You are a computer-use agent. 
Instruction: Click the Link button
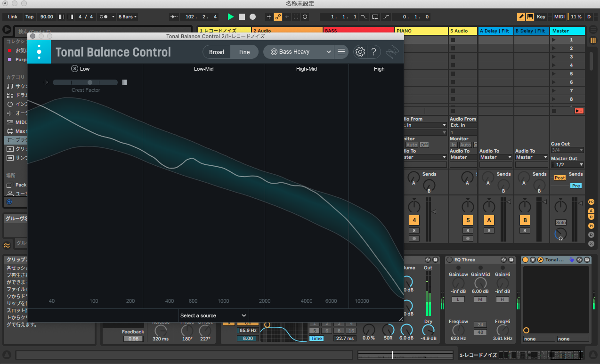(x=13, y=16)
